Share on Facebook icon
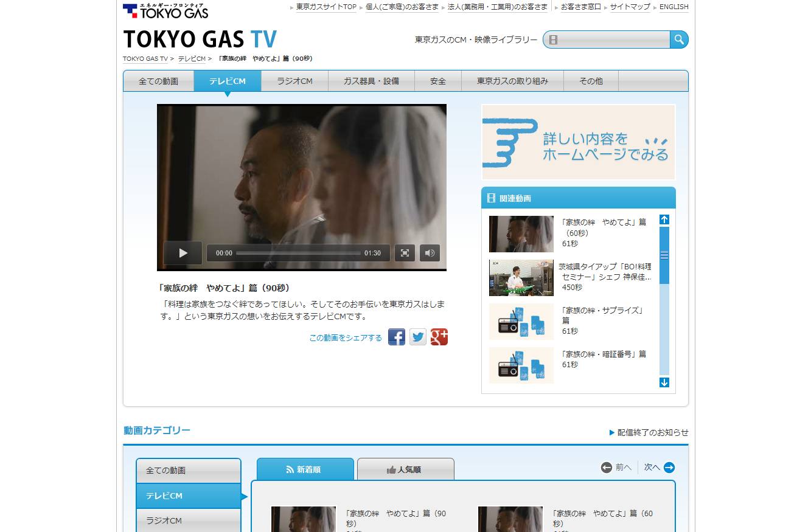The height and width of the screenshot is (532, 811). click(397, 337)
